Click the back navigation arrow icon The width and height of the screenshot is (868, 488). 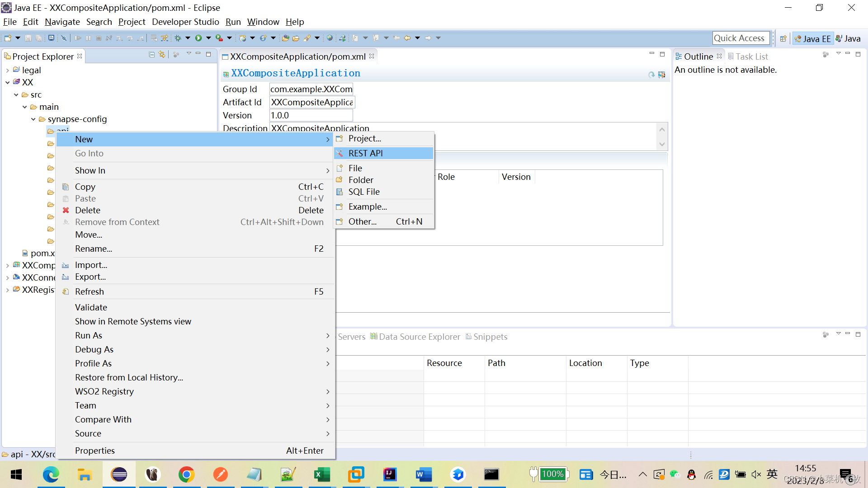coord(407,38)
